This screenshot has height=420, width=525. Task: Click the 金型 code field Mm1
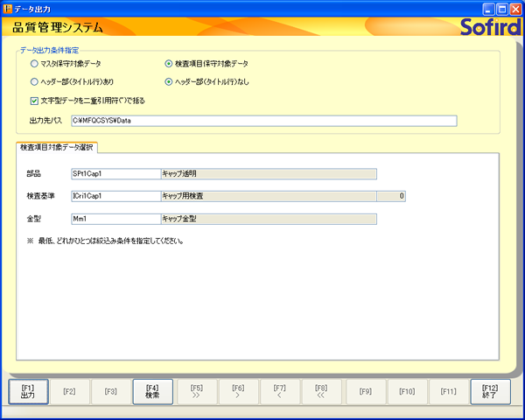click(115, 219)
